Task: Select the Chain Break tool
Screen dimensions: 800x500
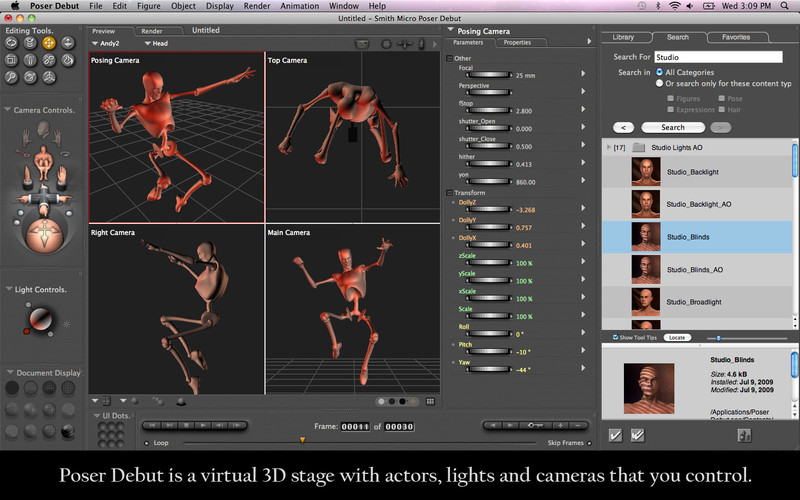Action: (49, 60)
